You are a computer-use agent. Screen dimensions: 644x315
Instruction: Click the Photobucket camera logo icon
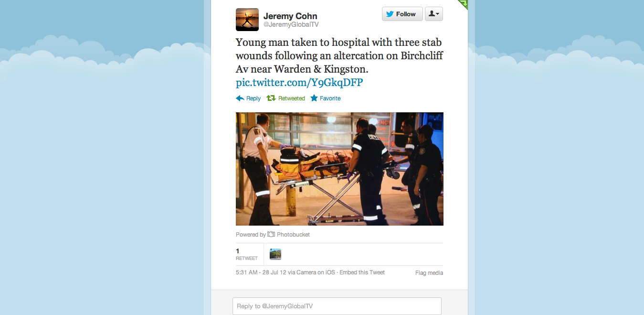pos(271,234)
